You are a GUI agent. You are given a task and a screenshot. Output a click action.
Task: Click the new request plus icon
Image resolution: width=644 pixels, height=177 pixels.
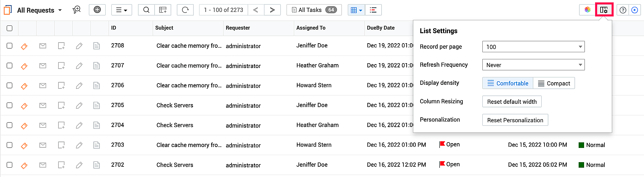[97, 10]
